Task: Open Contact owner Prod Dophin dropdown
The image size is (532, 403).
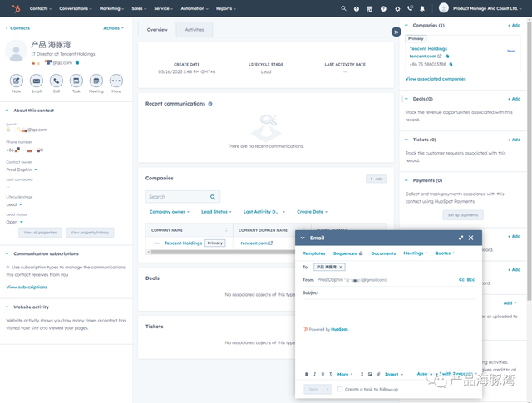Action: pos(22,170)
